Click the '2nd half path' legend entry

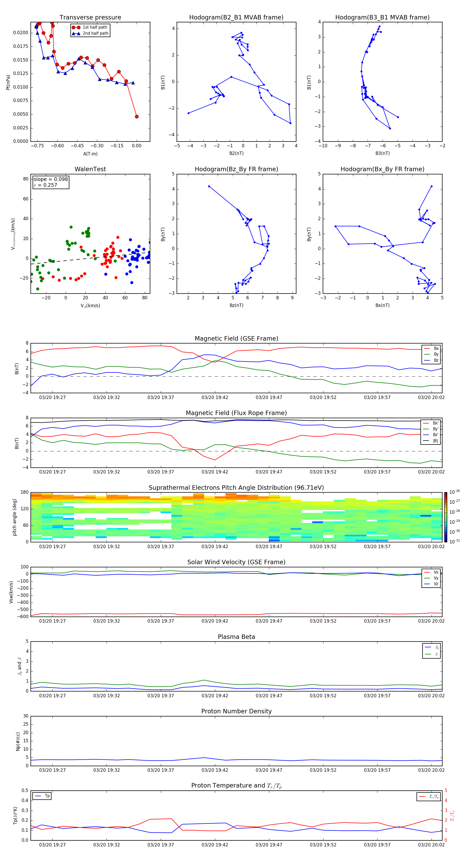click(90, 33)
